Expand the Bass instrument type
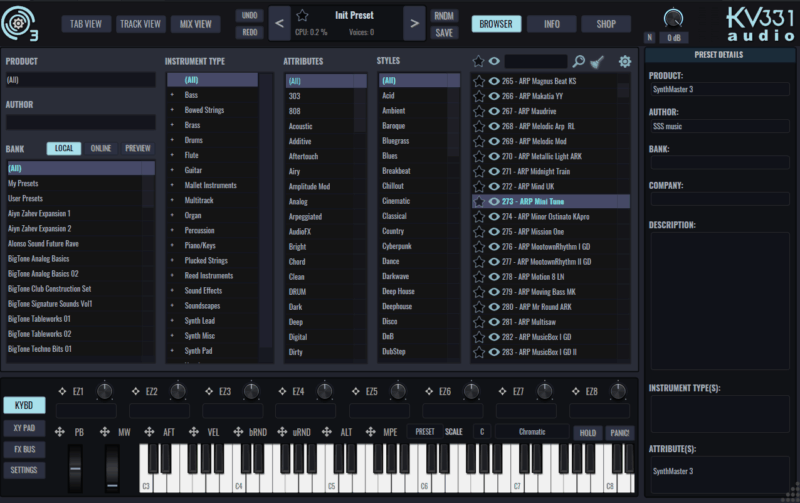The width and height of the screenshot is (800, 503). coord(172,95)
